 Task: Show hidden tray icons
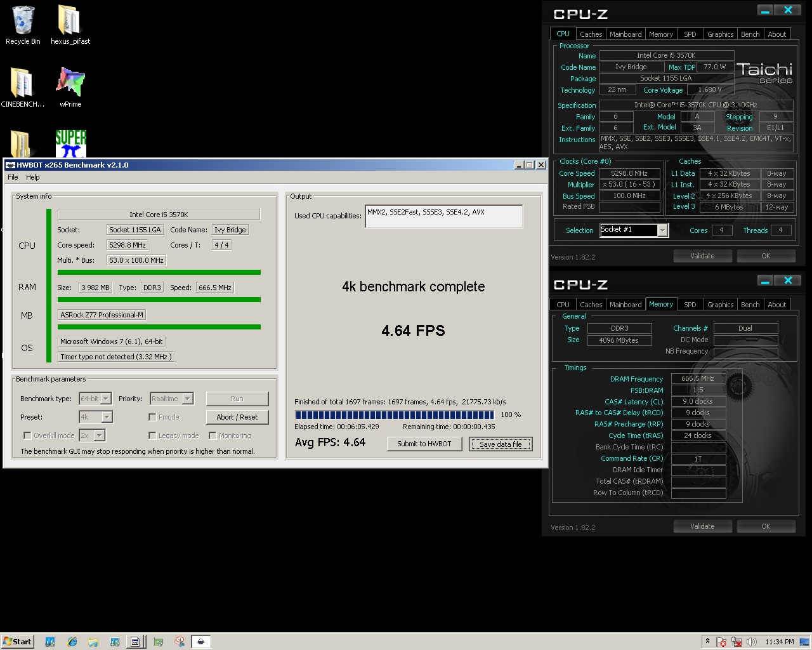pos(707,642)
